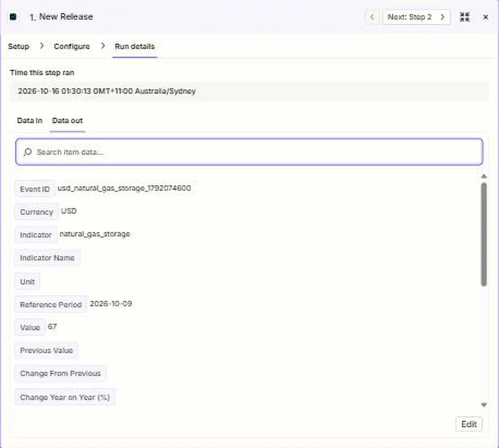Click the step run timestamp text
The width and height of the screenshot is (499, 448).
[107, 91]
